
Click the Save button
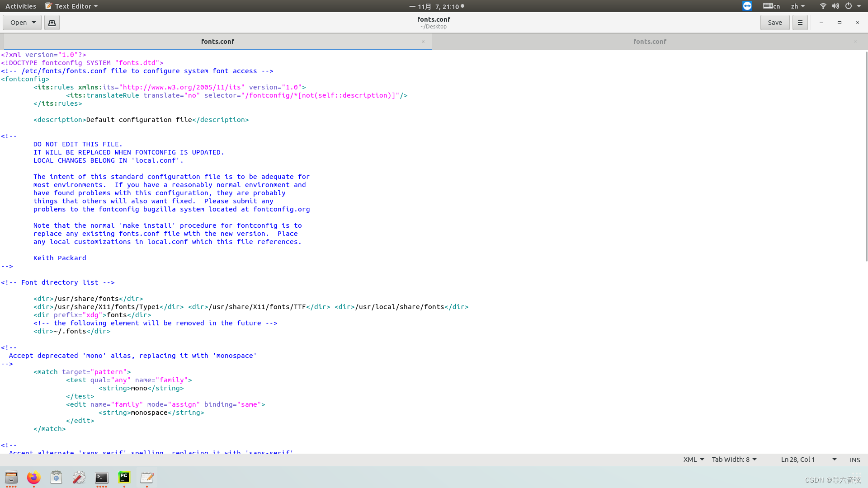tap(775, 23)
